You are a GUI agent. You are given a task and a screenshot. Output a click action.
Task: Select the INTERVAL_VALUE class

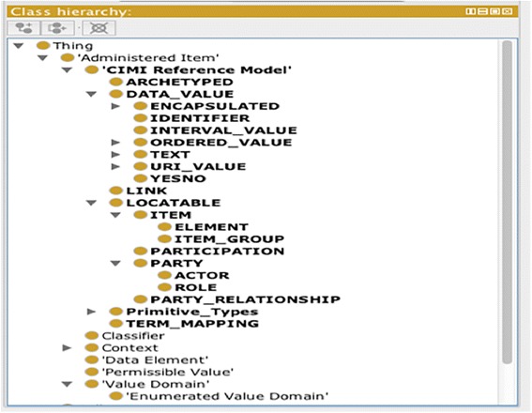click(223, 130)
